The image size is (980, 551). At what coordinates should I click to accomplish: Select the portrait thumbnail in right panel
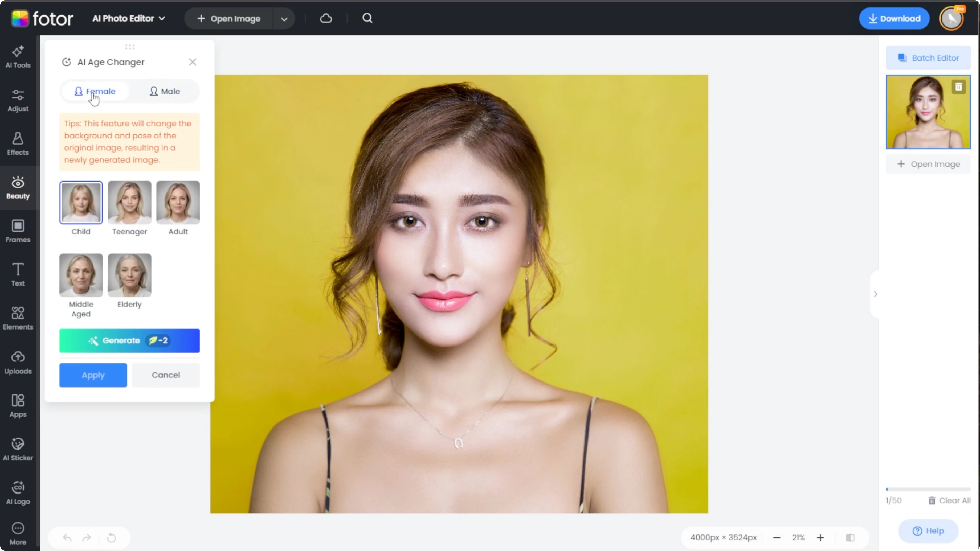pos(928,112)
